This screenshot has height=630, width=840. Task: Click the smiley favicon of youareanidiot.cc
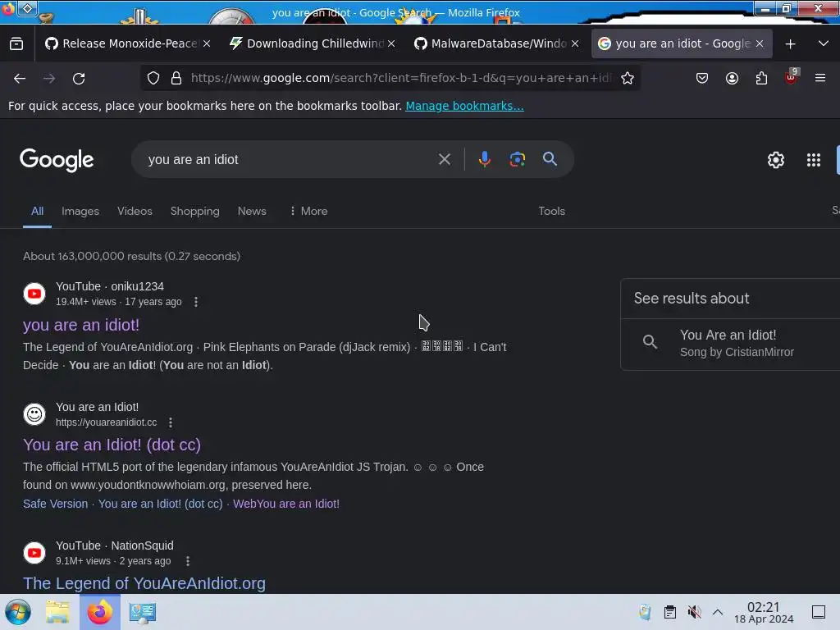34,414
